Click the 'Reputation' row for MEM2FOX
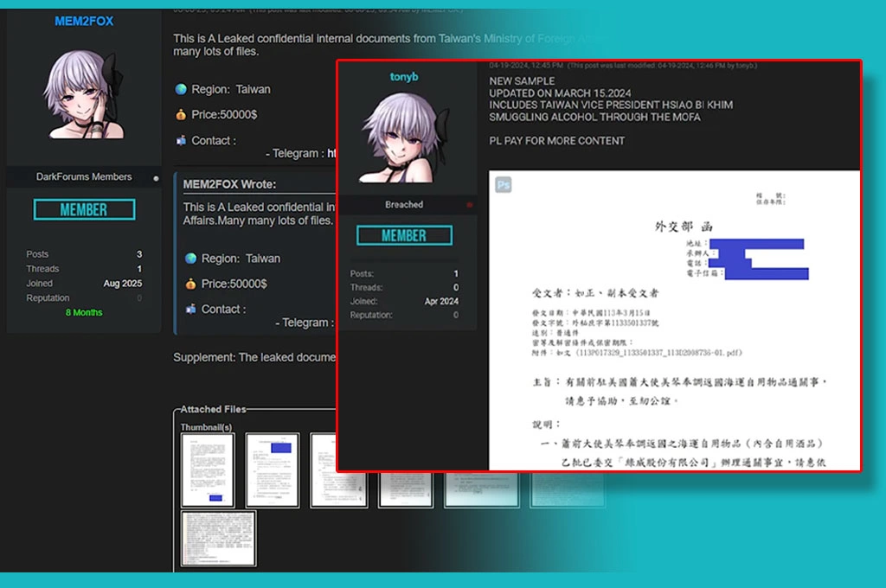The height and width of the screenshot is (588, 886). tap(84, 297)
